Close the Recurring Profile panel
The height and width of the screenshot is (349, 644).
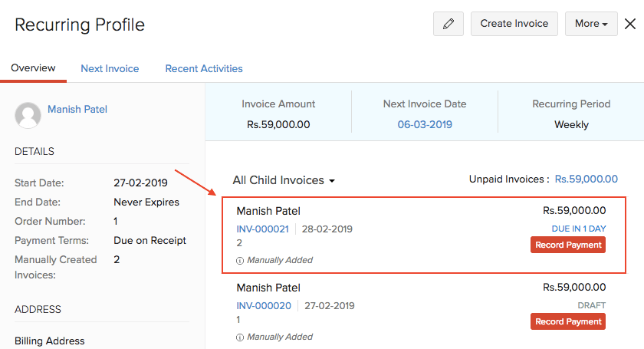point(630,24)
